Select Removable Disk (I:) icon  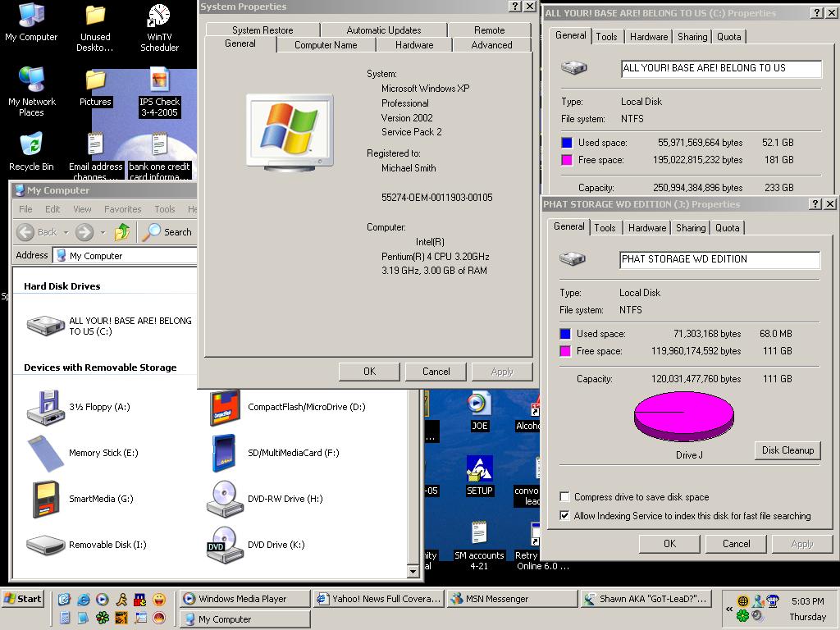(46, 545)
